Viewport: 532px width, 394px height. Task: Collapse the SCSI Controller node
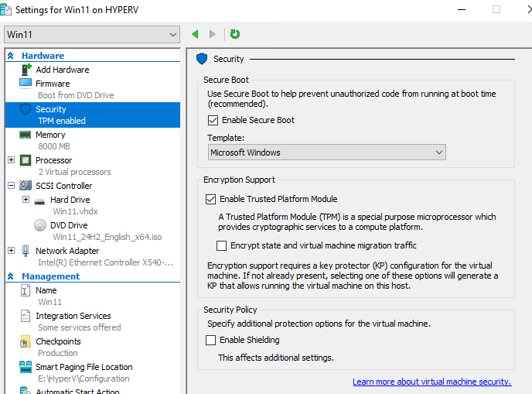click(x=11, y=186)
